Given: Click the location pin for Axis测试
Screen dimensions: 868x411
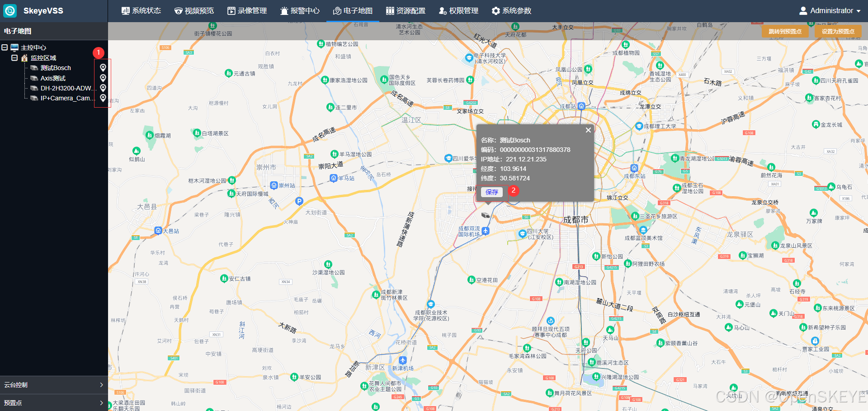Looking at the screenshot, I should coord(103,78).
